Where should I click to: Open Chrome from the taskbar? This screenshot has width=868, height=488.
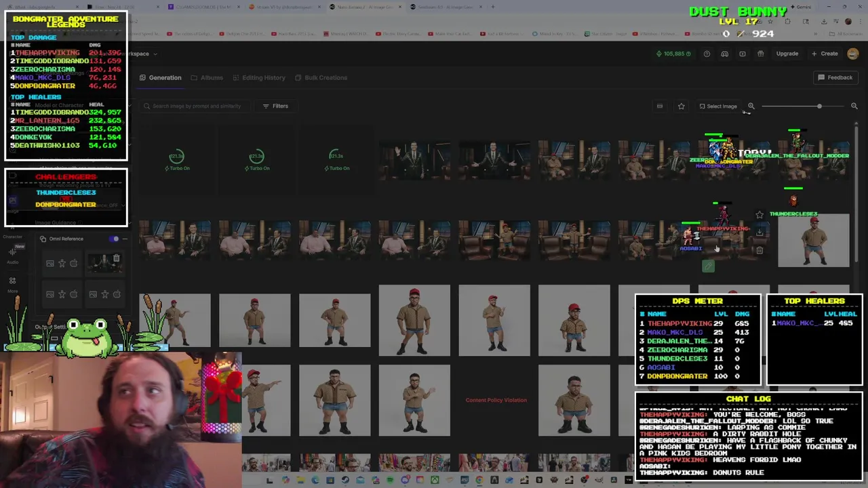pos(479,481)
